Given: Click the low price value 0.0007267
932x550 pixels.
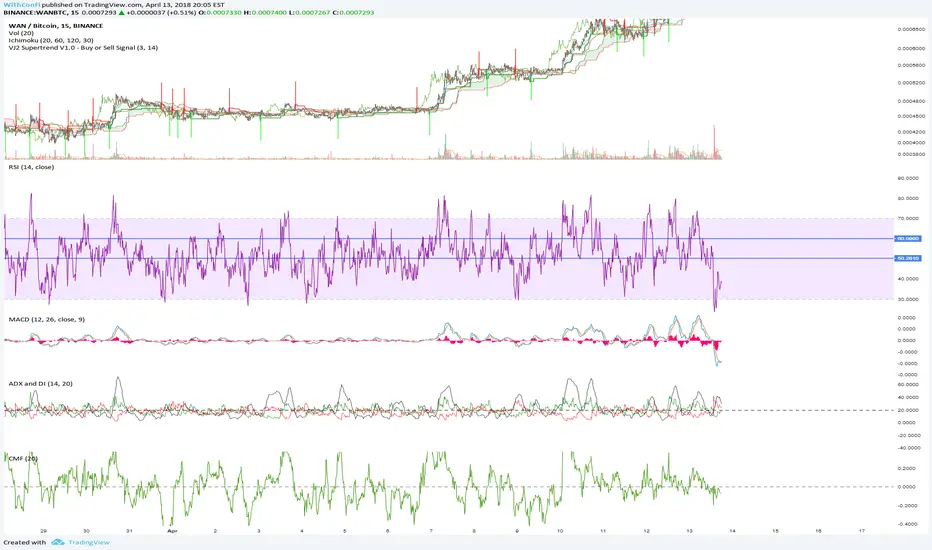Looking at the screenshot, I should click(x=314, y=12).
